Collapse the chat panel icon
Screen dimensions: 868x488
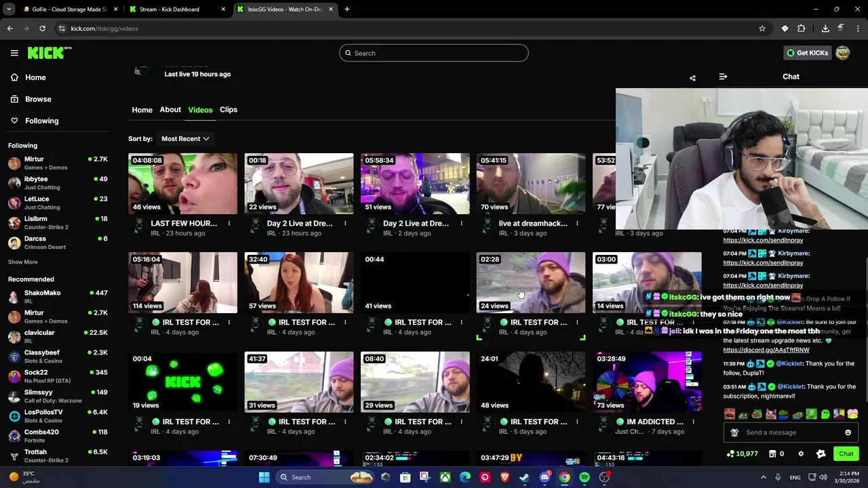click(723, 77)
